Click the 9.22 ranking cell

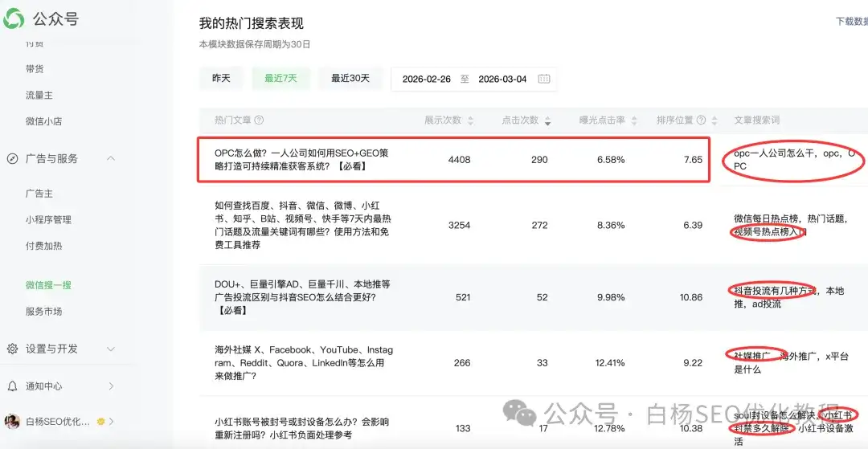coord(693,363)
